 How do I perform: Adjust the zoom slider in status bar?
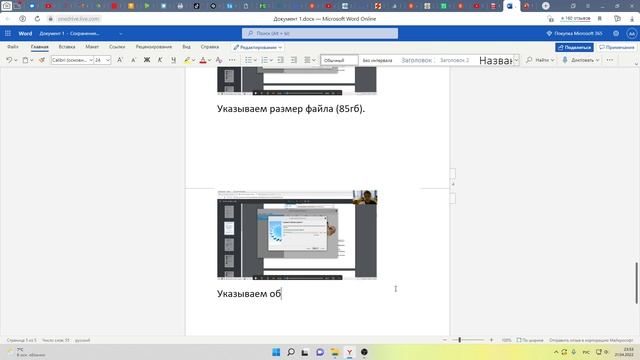click(x=460, y=340)
